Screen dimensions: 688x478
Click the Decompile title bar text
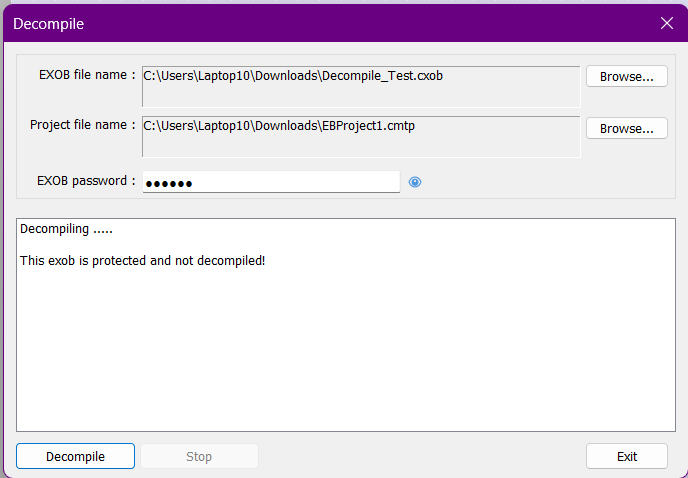point(48,23)
